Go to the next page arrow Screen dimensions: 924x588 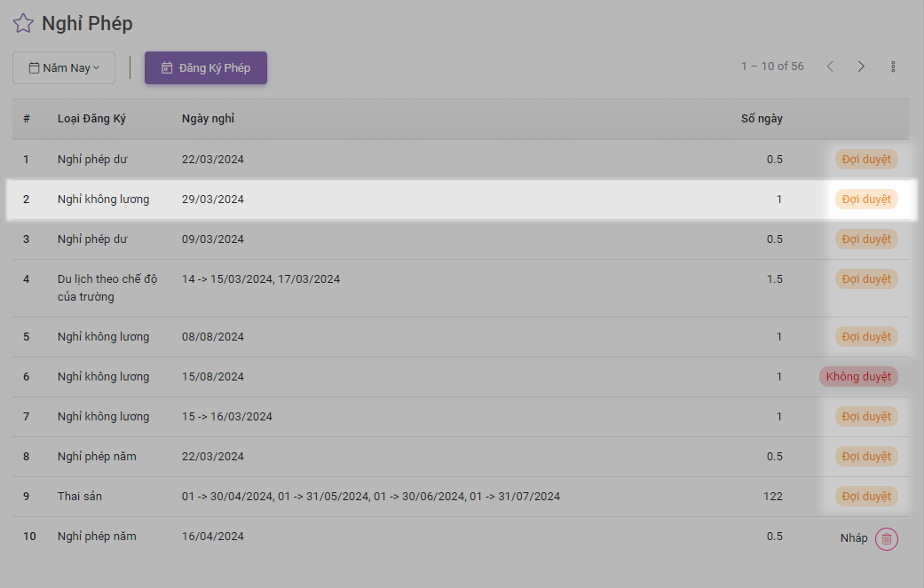861,67
